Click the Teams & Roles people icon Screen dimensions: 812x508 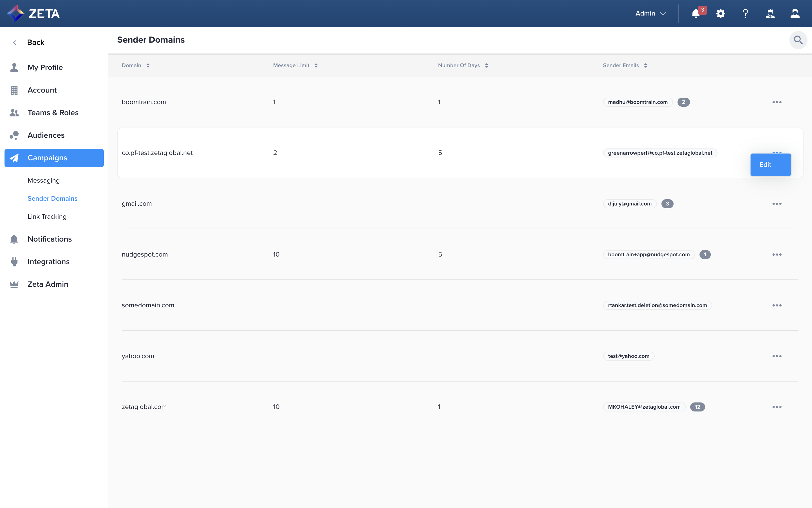[14, 113]
